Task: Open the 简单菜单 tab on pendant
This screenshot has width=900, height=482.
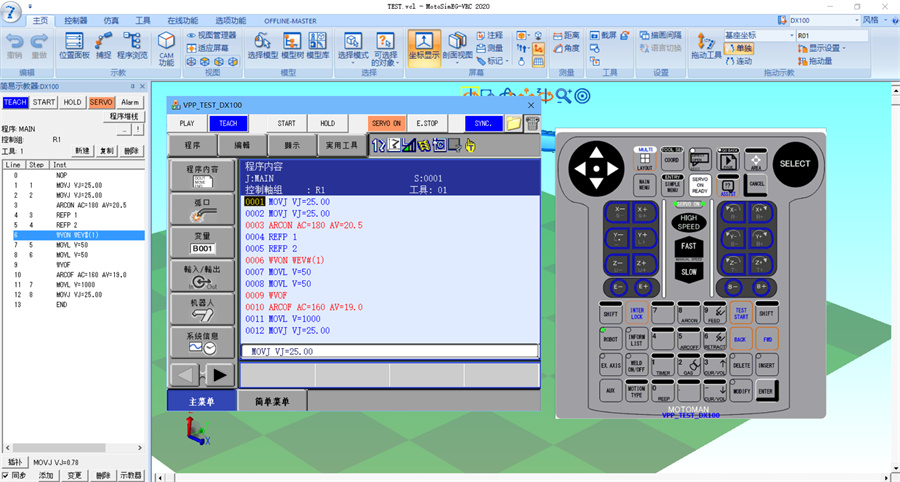Action: pos(272,402)
